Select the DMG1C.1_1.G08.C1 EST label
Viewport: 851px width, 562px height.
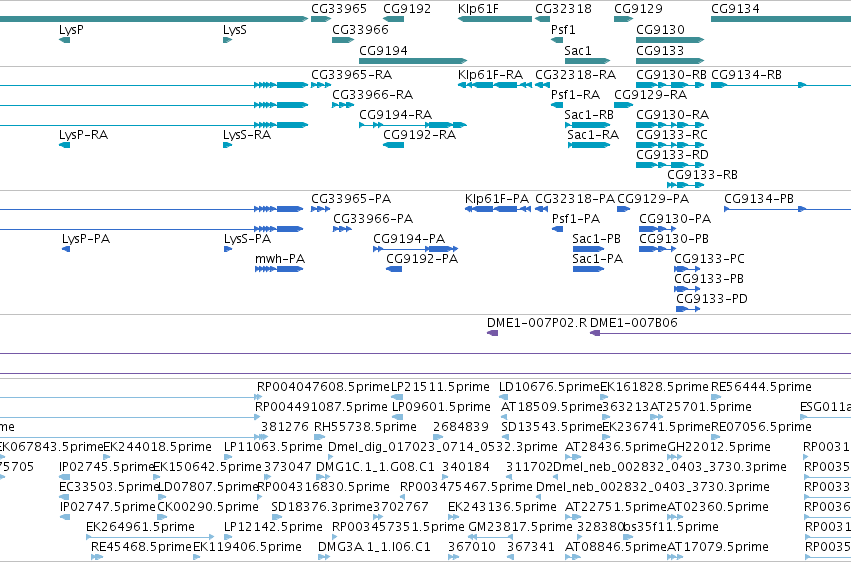coord(375,467)
